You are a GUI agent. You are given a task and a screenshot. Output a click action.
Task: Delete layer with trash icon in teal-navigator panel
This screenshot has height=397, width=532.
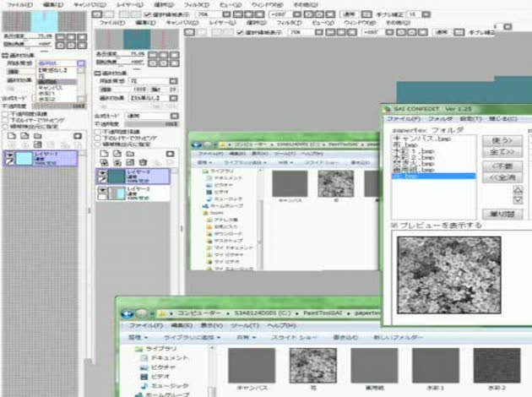[144, 162]
